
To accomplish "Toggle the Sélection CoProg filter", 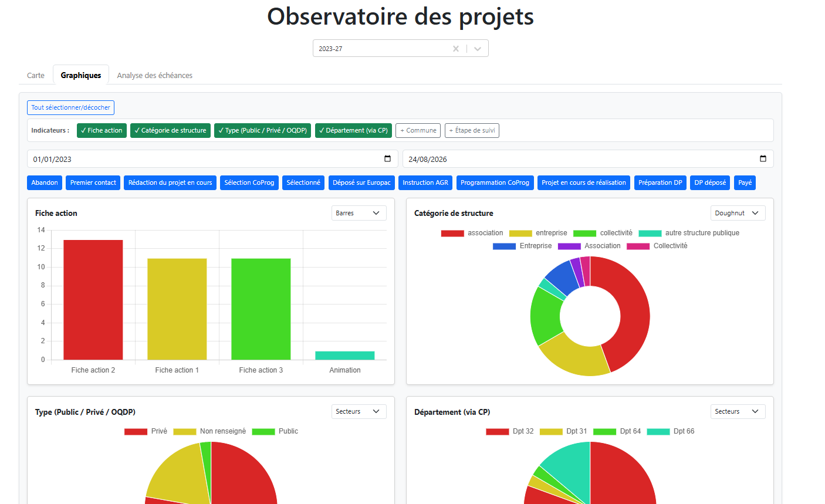I will click(x=249, y=182).
